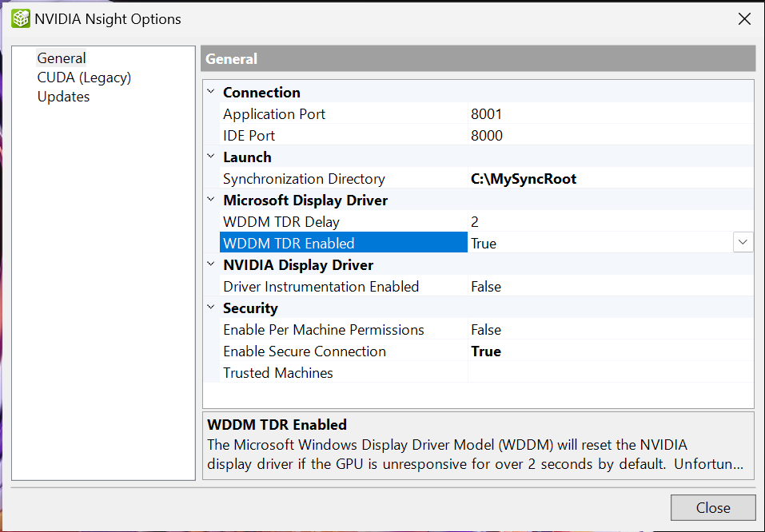Screen dimensions: 765x532
Task: Collapse the Connection section
Action: 211,92
